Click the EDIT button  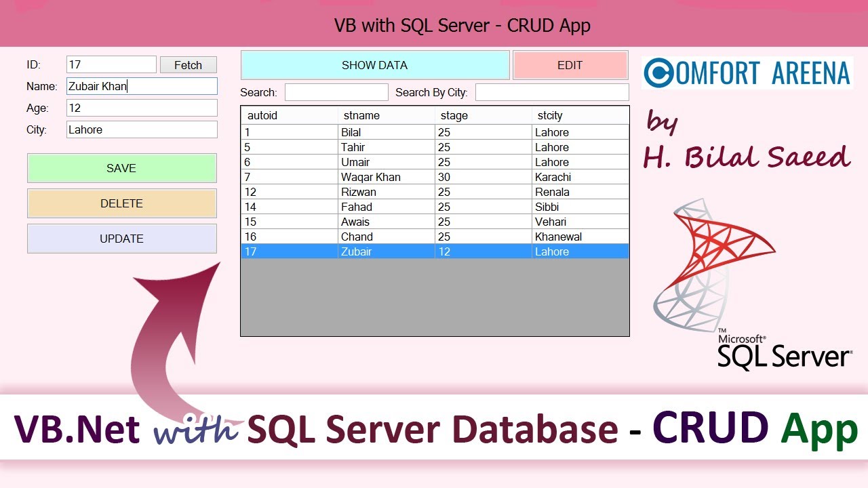pos(570,65)
